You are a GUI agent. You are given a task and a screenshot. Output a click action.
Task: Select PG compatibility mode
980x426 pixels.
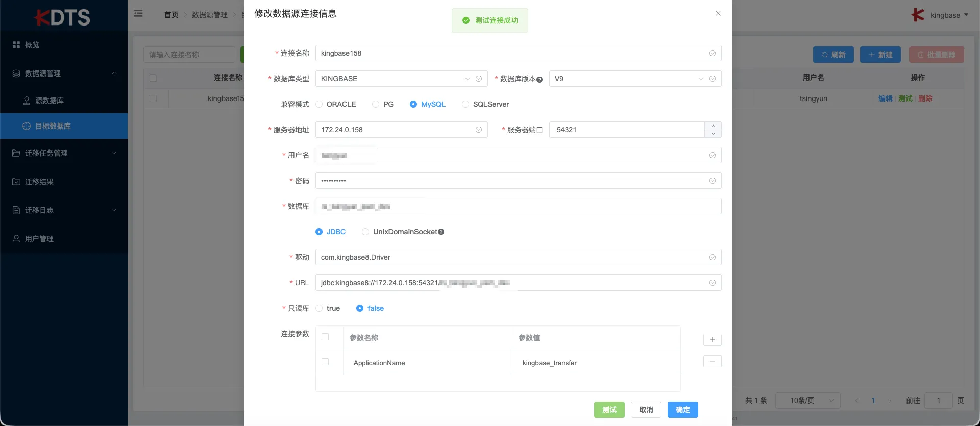(x=383, y=104)
